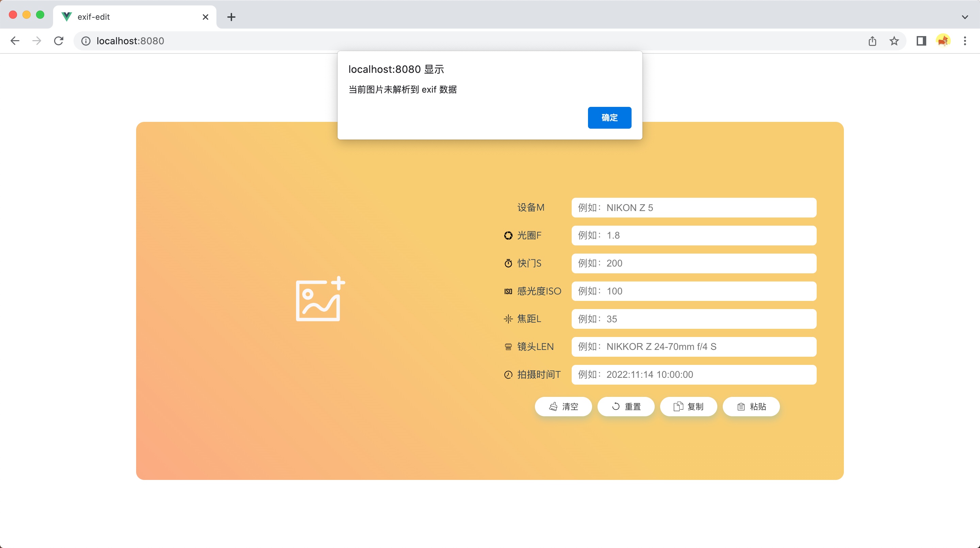Click the add image upload icon

320,299
